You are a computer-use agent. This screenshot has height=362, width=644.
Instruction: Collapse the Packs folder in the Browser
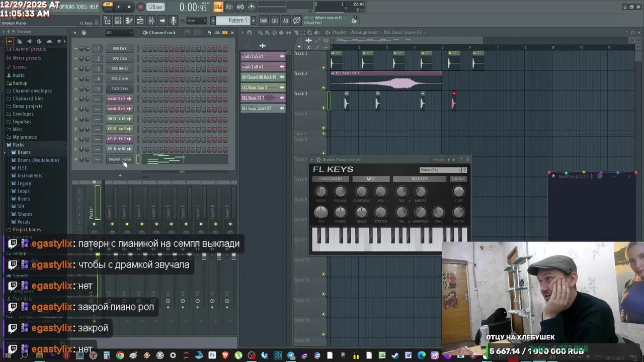15,145
